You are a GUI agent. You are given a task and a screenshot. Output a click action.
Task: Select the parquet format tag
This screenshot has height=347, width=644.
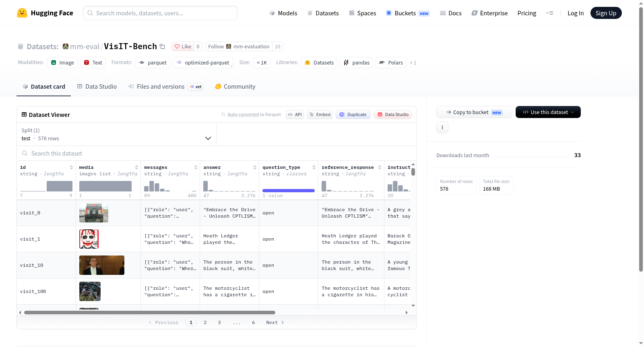153,62
